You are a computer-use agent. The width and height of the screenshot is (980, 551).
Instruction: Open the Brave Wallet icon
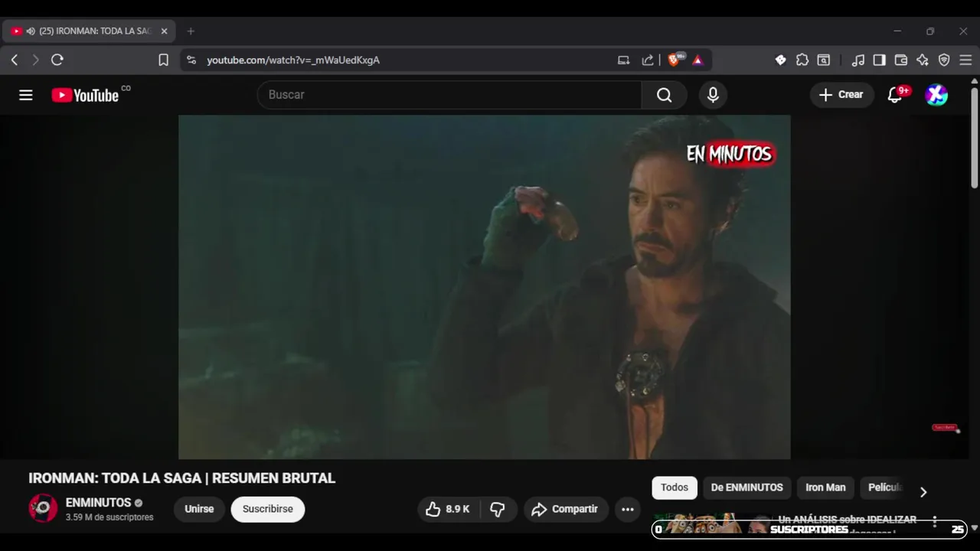901,60
